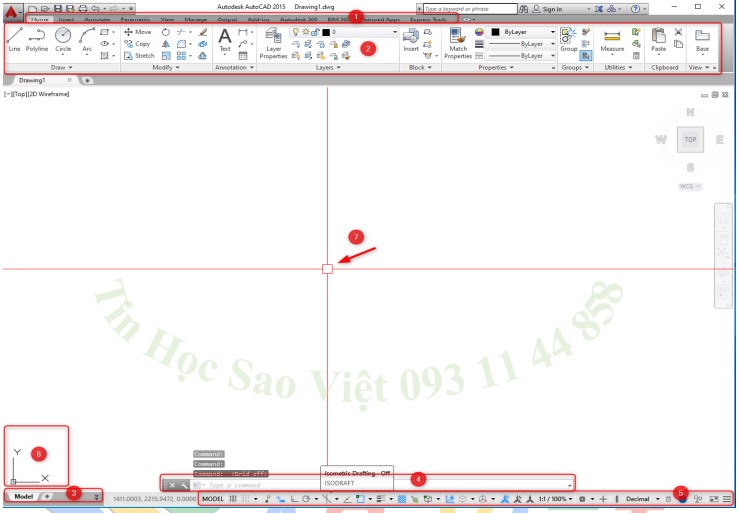Select the Model layout tab

(24, 496)
